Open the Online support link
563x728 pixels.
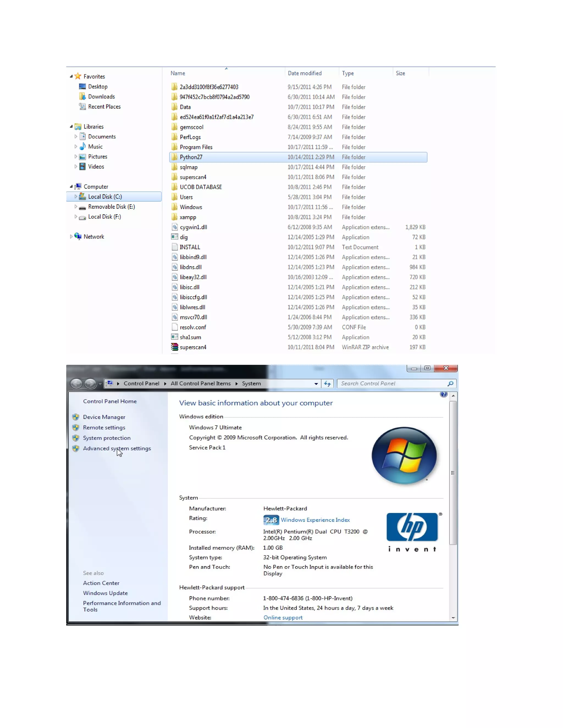coord(283,617)
